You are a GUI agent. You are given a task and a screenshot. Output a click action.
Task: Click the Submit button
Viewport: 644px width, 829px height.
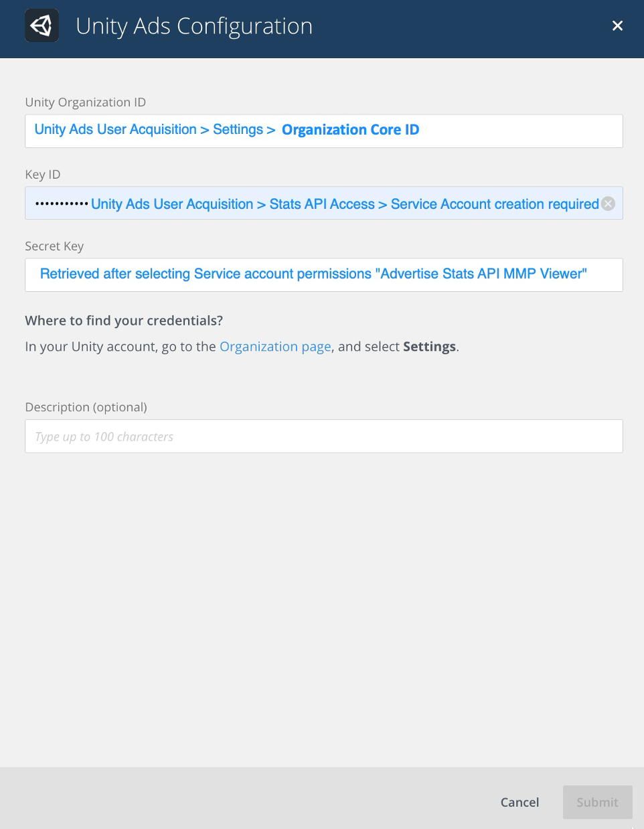[x=597, y=802]
